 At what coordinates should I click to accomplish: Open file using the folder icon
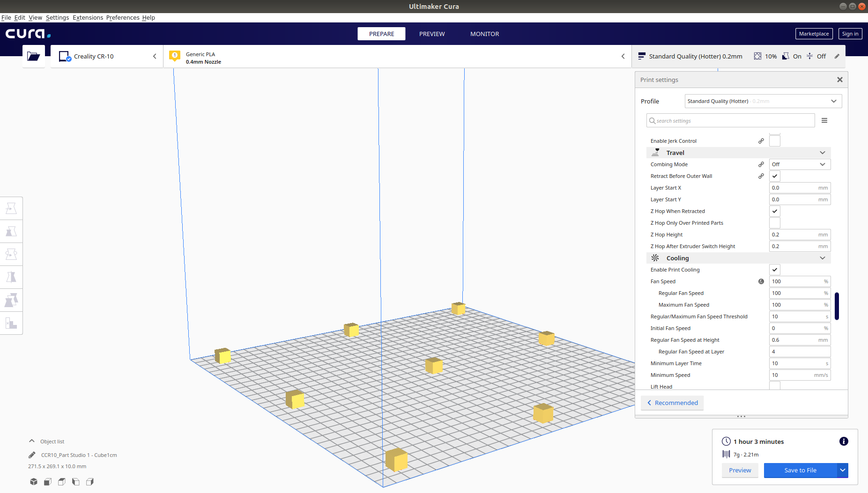[34, 56]
